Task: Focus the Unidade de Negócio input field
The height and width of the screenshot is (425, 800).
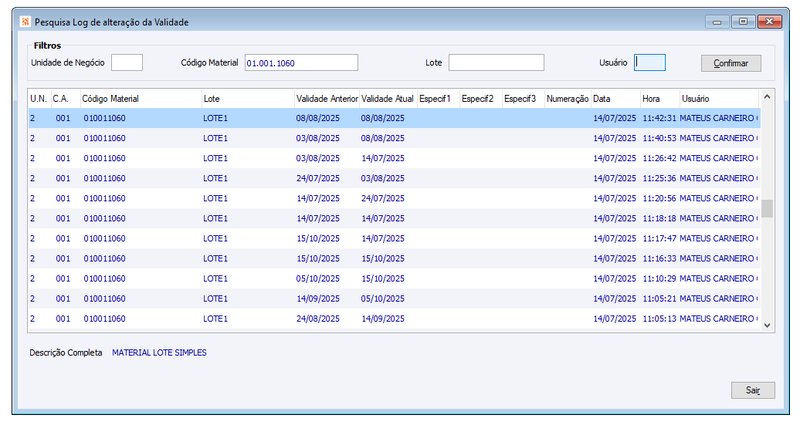Action: coord(127,63)
